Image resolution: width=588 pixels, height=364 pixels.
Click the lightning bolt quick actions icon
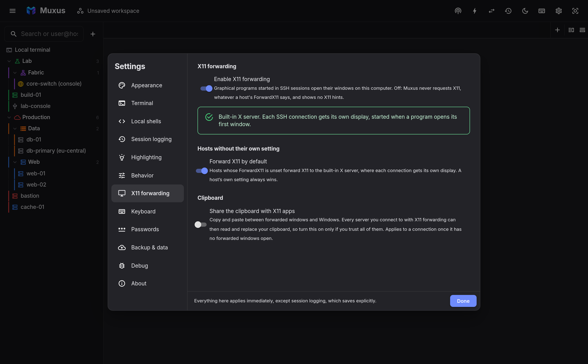(x=475, y=11)
